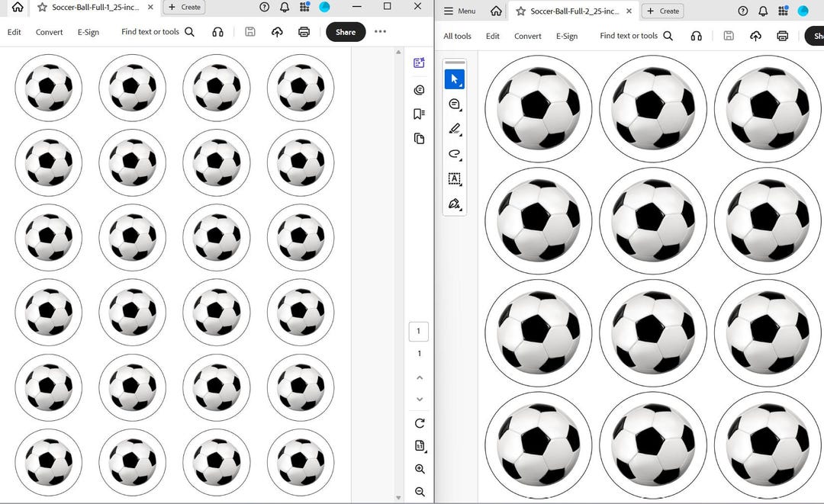Click the read aloud headphones icon in left window
824x504 pixels.
(x=217, y=32)
